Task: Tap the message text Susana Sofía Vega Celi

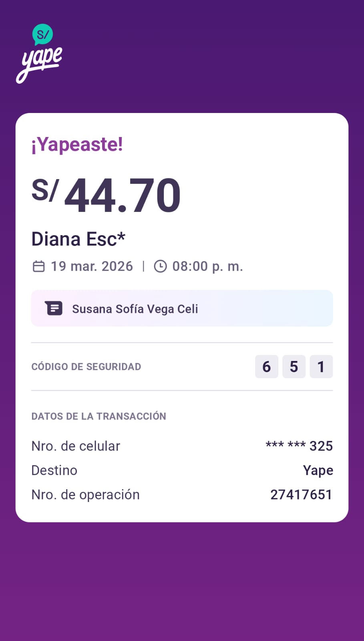Action: [135, 309]
